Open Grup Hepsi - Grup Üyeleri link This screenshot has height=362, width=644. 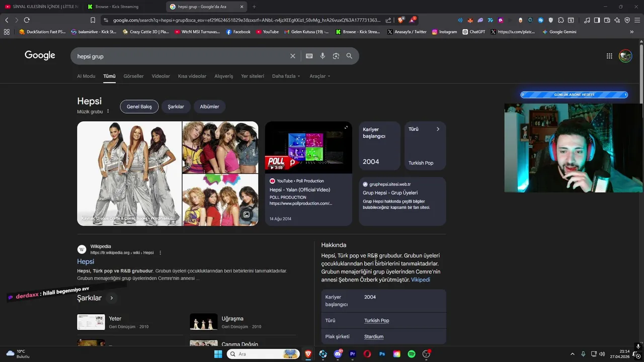pyautogui.click(x=390, y=193)
